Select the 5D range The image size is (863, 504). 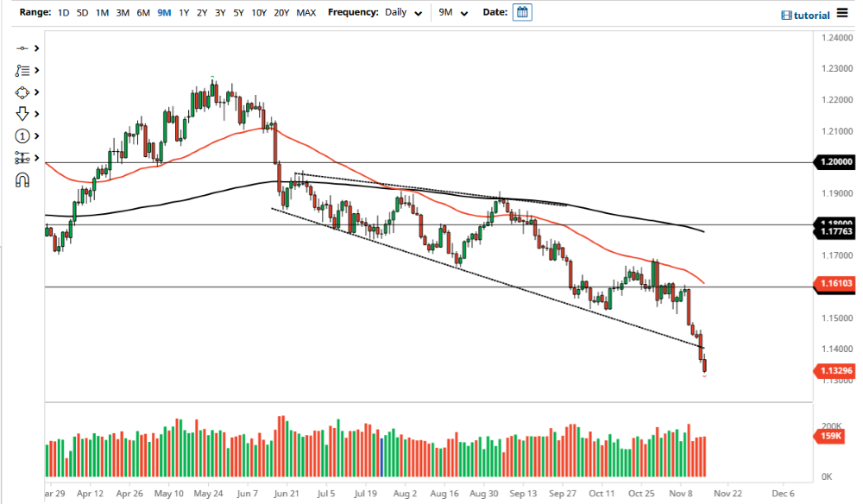[x=82, y=13]
